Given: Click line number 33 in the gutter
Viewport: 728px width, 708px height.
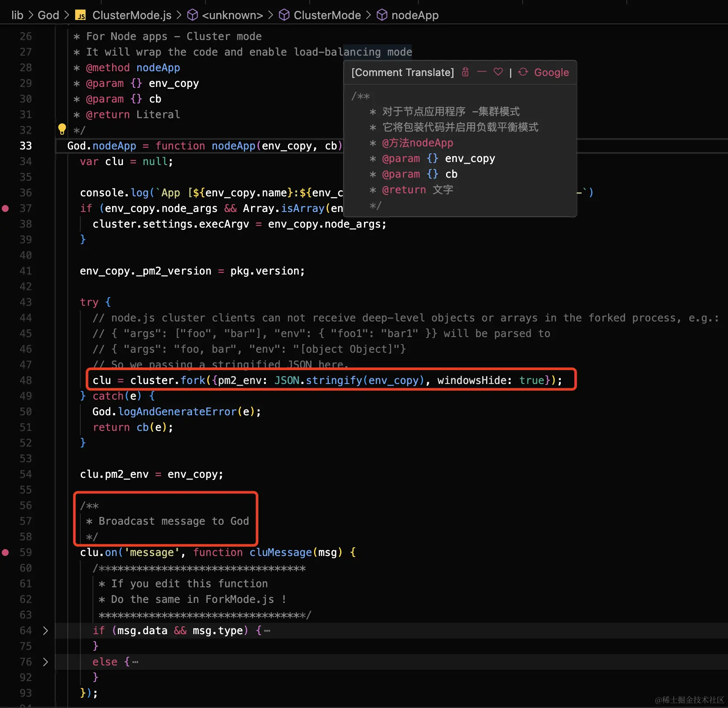Looking at the screenshot, I should pyautogui.click(x=26, y=146).
